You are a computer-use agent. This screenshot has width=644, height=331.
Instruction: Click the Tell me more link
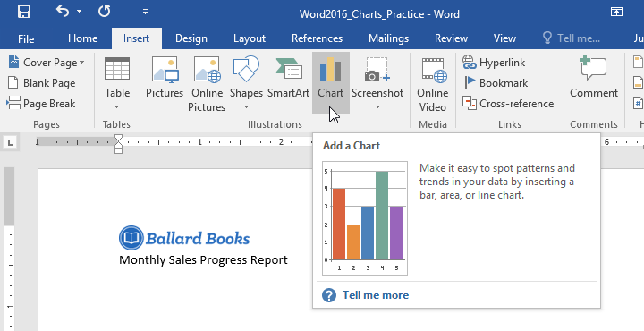(x=376, y=295)
